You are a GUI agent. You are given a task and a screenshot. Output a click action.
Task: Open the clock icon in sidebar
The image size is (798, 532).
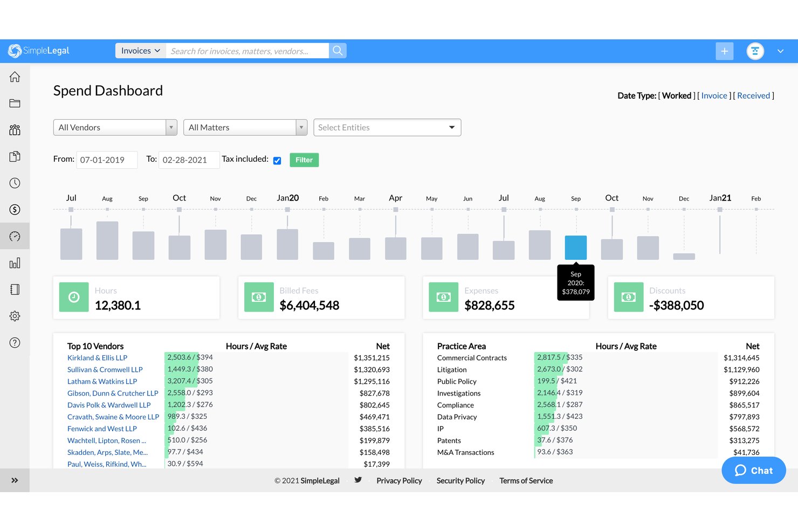15,183
